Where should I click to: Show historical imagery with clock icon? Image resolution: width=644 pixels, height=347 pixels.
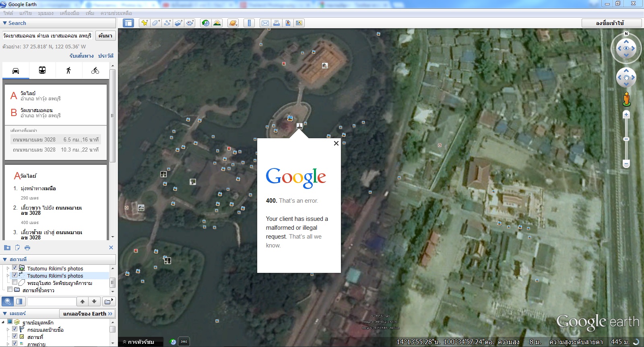click(x=206, y=23)
